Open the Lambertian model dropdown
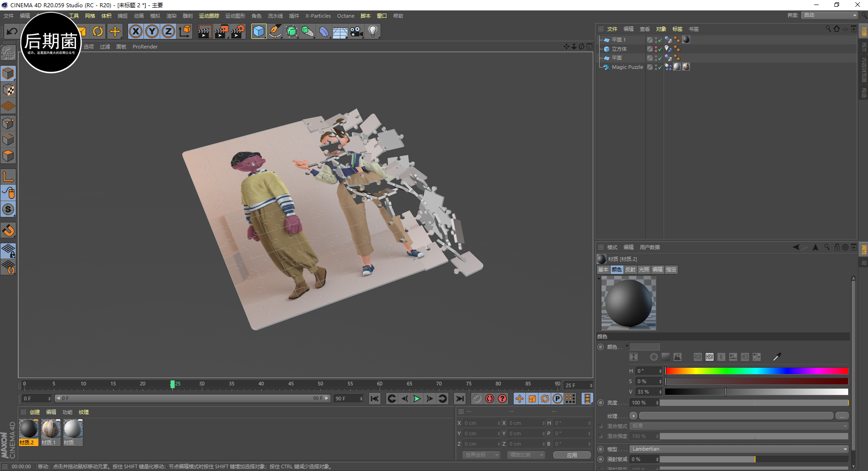 point(739,449)
